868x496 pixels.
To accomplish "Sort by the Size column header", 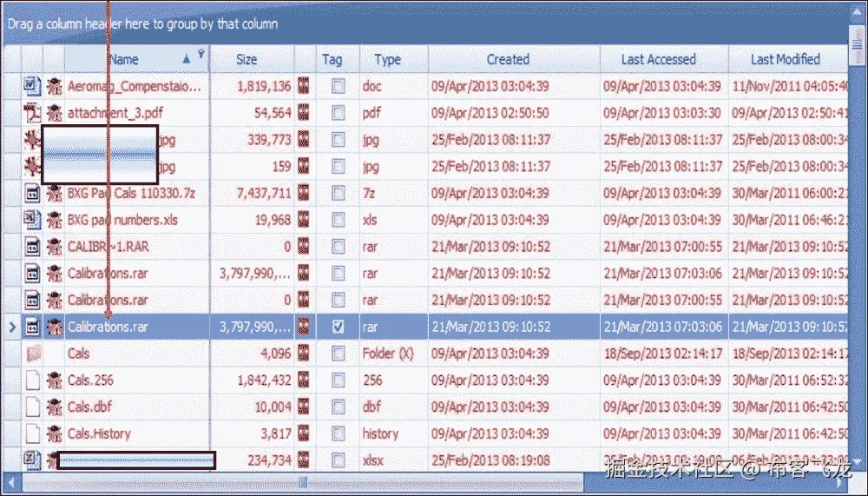I will click(252, 59).
